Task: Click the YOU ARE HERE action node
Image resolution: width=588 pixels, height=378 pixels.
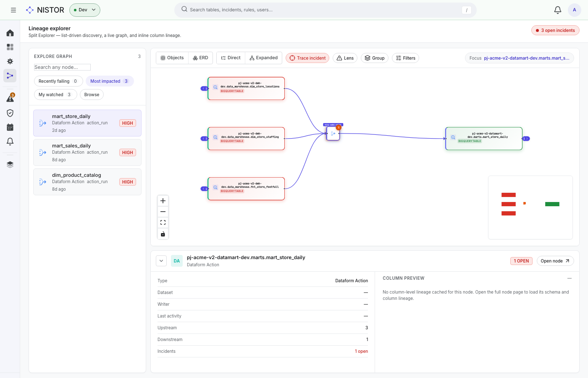Action: 333,134
